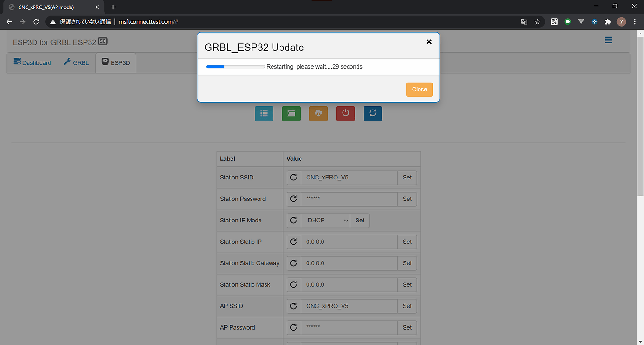Viewport: 644px width, 345px height.
Task: Refresh the Station Static Gateway value
Action: pos(294,263)
